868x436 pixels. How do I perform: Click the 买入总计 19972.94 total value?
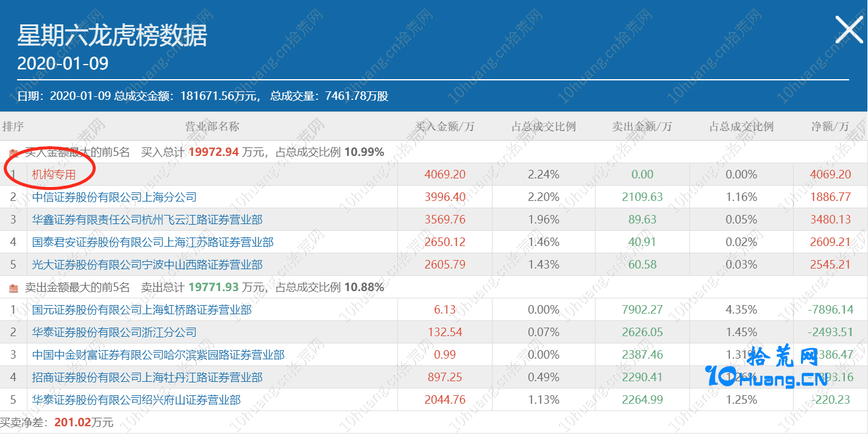213,152
